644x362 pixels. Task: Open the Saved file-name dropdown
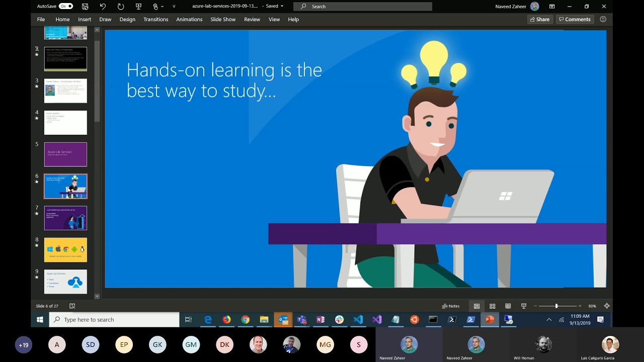coord(282,6)
